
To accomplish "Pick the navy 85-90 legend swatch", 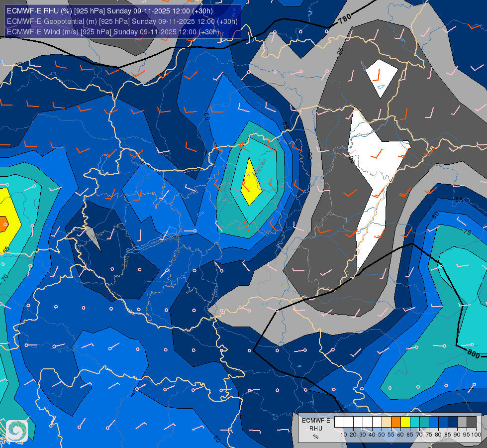I will (x=453, y=422).
